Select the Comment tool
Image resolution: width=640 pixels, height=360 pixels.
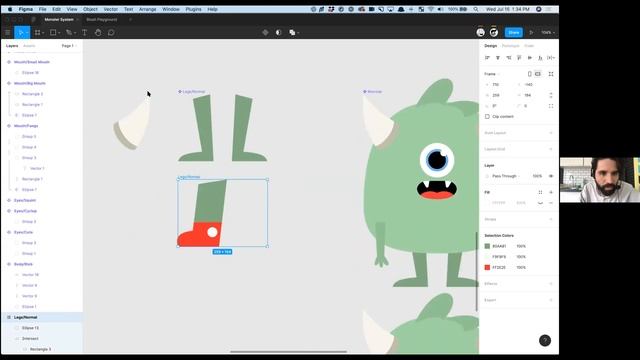pyautogui.click(x=111, y=33)
